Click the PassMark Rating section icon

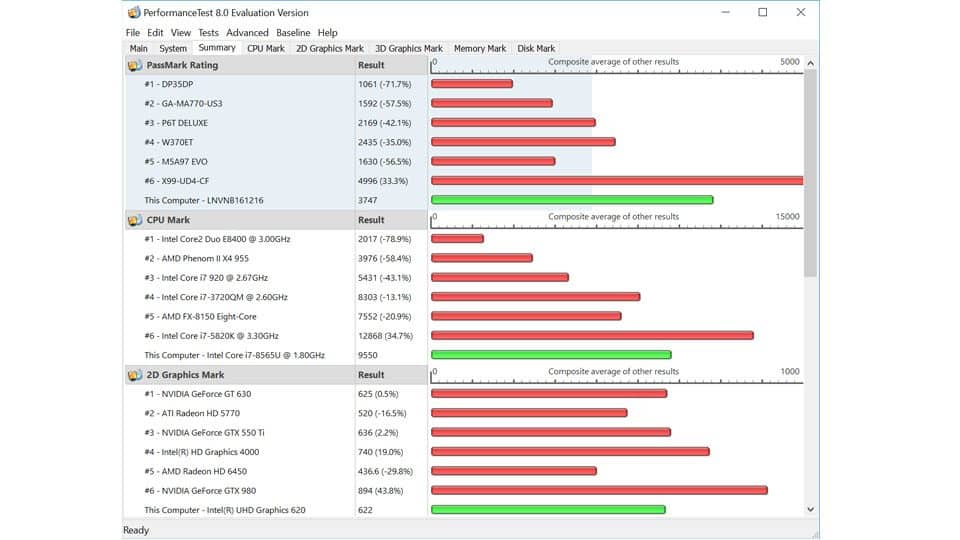[x=135, y=65]
